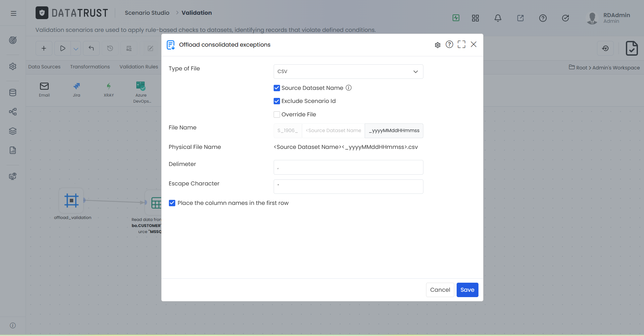
Task: Switch to the Validation Rules tab
Action: click(x=139, y=67)
